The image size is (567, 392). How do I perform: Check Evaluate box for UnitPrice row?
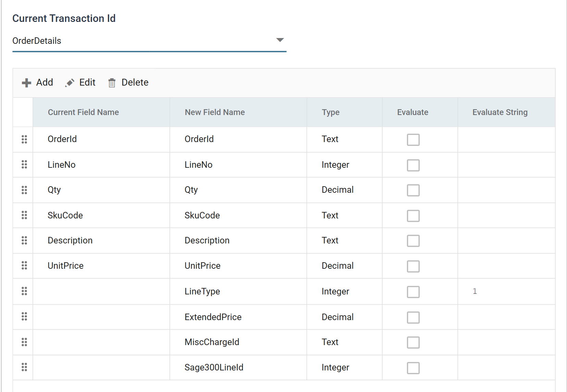[413, 266]
